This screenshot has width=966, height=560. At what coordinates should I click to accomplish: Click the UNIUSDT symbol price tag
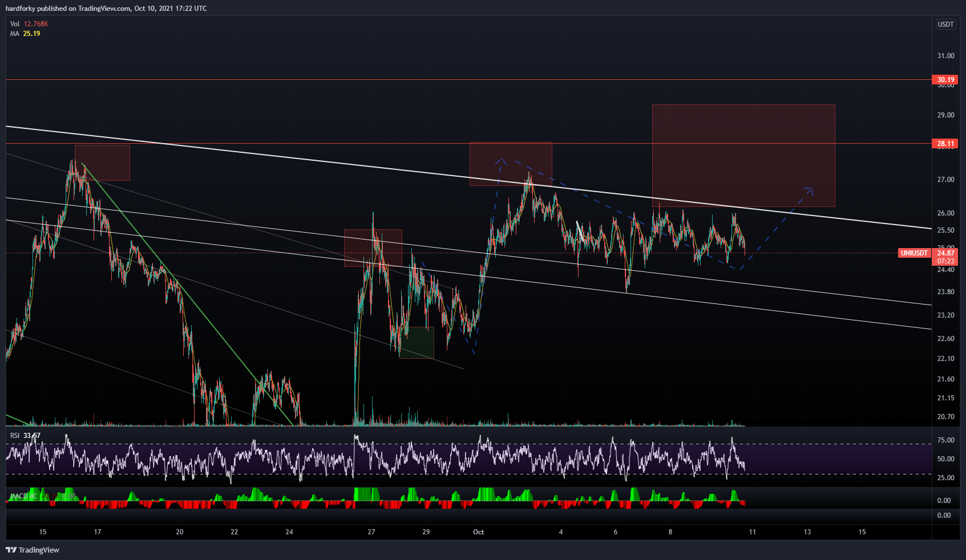coord(914,253)
